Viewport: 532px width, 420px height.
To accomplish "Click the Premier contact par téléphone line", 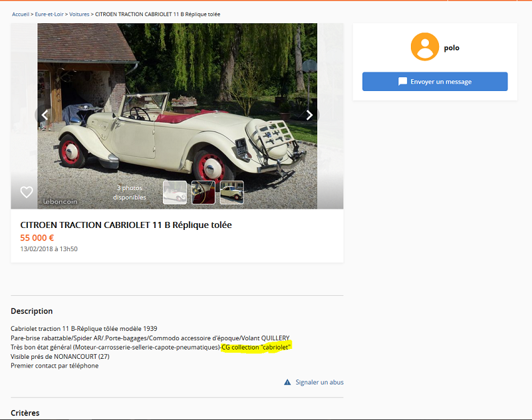I will pyautogui.click(x=55, y=366).
